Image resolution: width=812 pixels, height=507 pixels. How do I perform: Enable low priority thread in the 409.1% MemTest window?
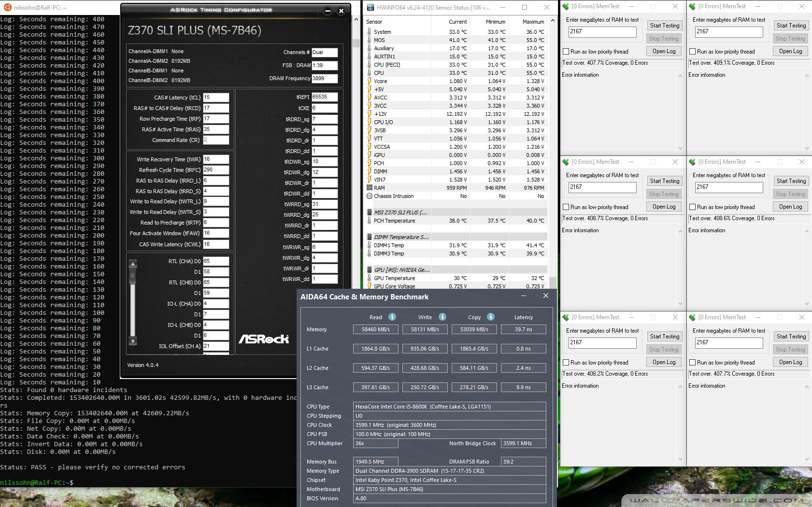coord(692,52)
